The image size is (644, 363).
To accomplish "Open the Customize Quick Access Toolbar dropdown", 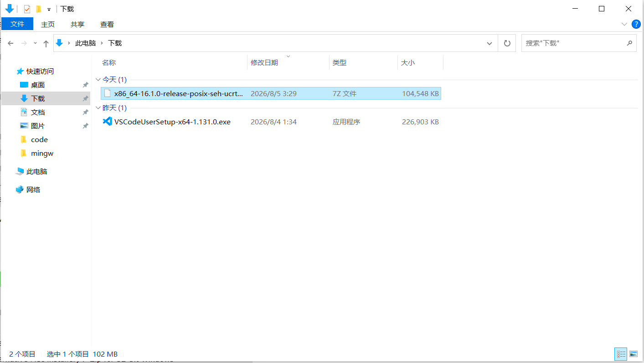I will 49,10.
